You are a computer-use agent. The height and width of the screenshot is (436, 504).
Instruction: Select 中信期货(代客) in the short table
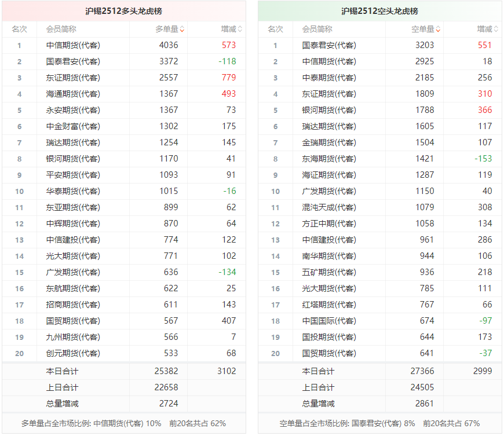[x=329, y=61]
